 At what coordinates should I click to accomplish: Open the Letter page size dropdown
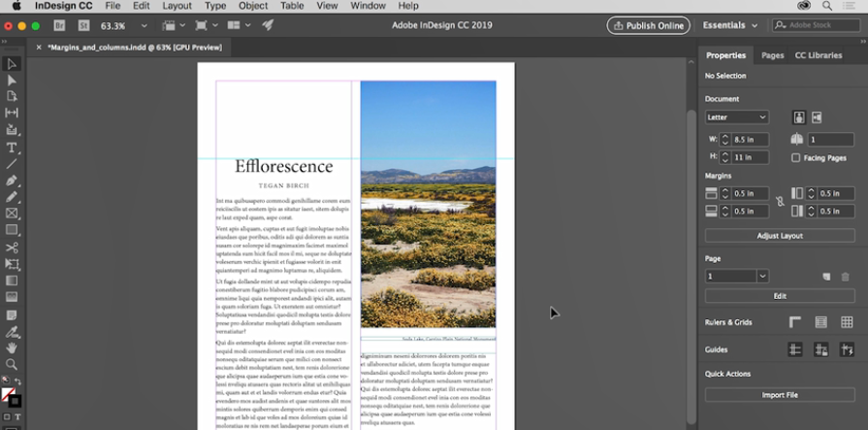[x=737, y=117]
